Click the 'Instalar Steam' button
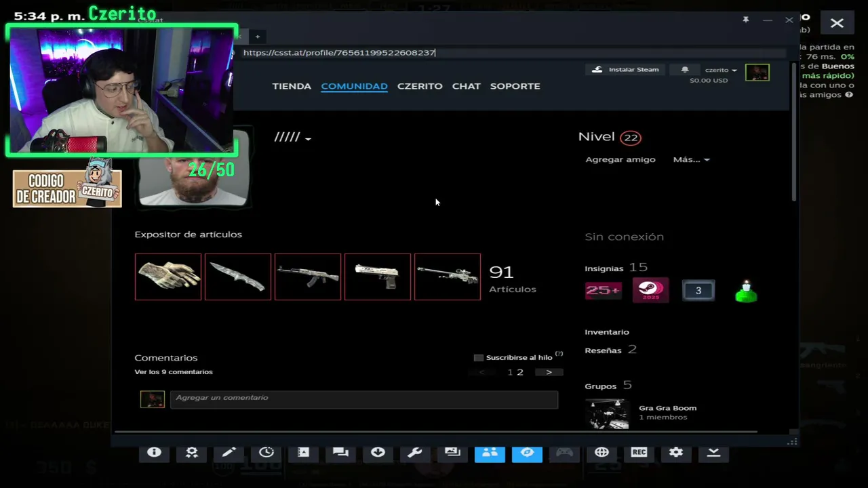The height and width of the screenshot is (488, 868). pyautogui.click(x=625, y=70)
